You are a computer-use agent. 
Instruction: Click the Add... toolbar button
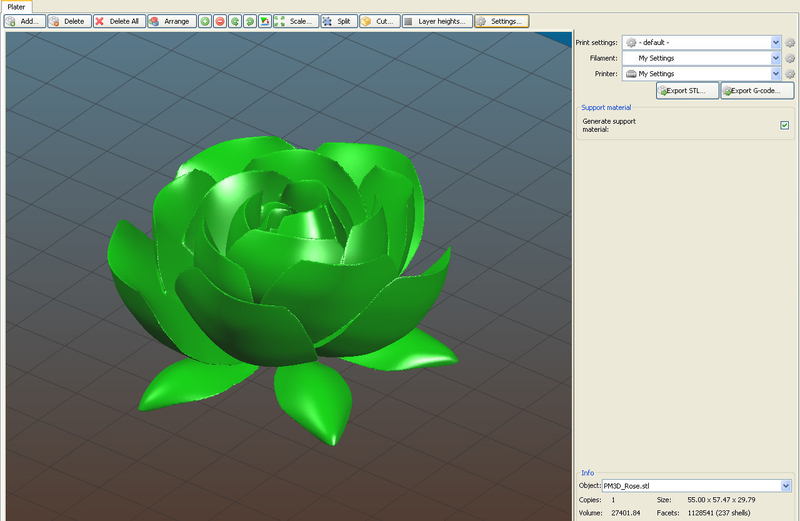[x=24, y=21]
